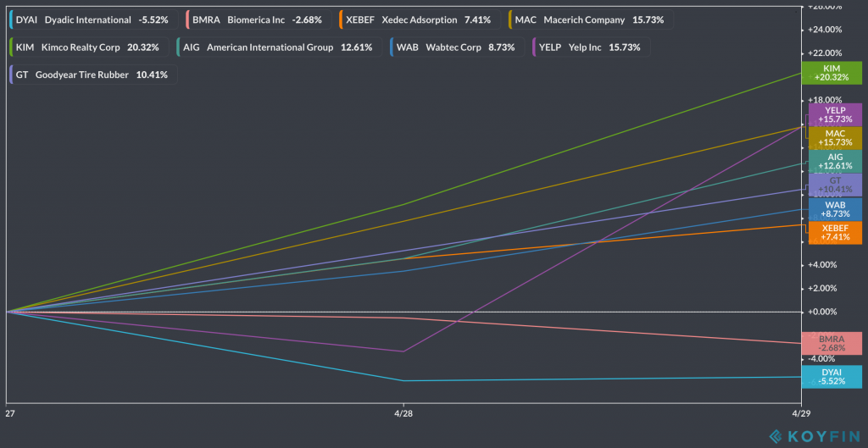The width and height of the screenshot is (868, 448).
Task: Select the DYAI Dyadic International legend chip
Action: (92, 19)
